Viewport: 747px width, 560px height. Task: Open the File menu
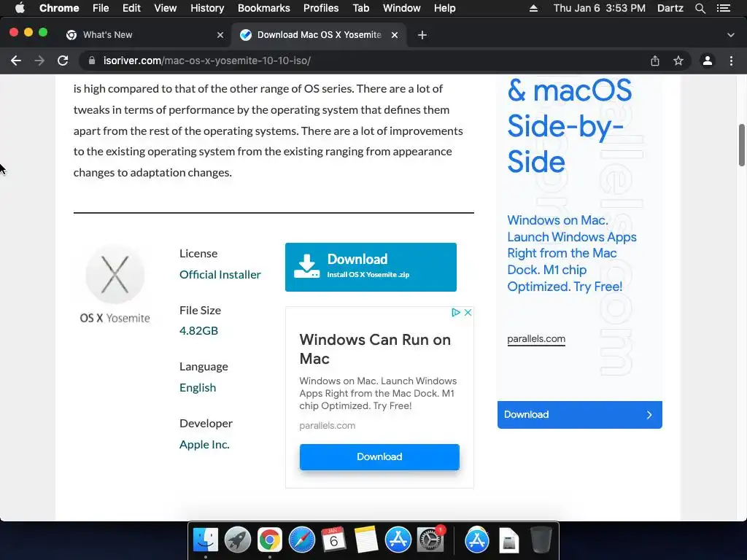click(x=101, y=8)
